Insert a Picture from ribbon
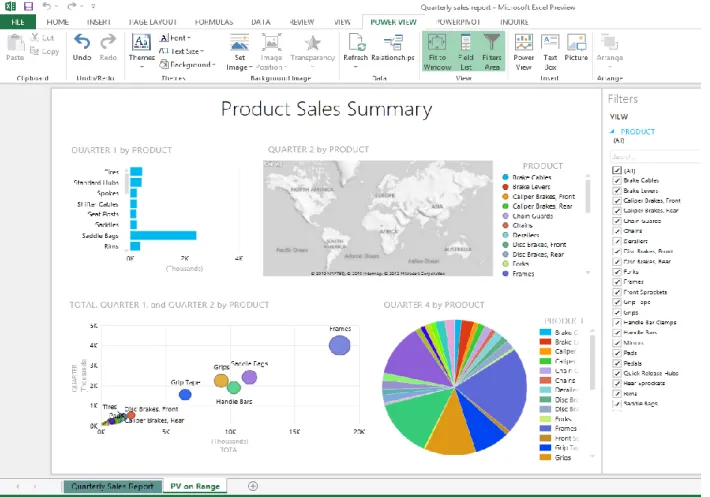Image resolution: width=710 pixels, height=497 pixels. pyautogui.click(x=576, y=43)
